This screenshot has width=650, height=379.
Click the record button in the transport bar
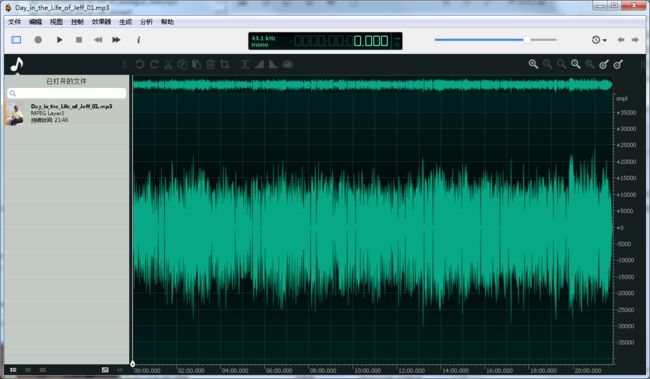[38, 40]
